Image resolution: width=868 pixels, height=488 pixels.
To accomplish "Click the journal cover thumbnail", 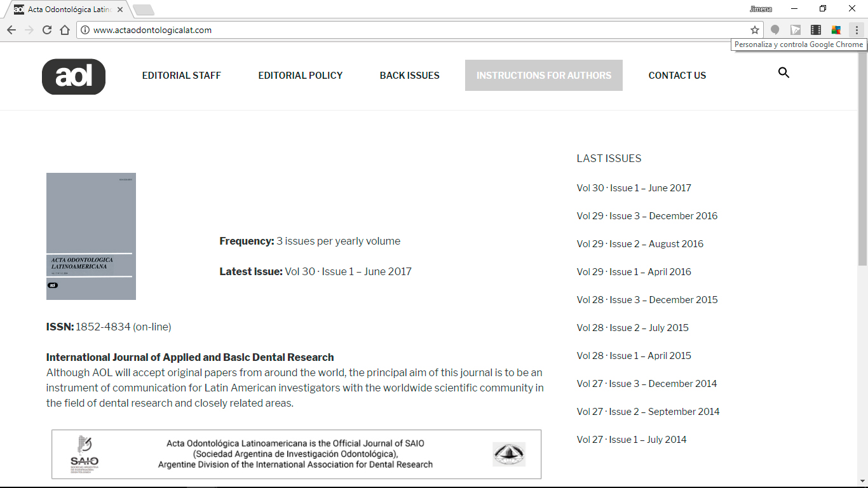I will [x=91, y=236].
